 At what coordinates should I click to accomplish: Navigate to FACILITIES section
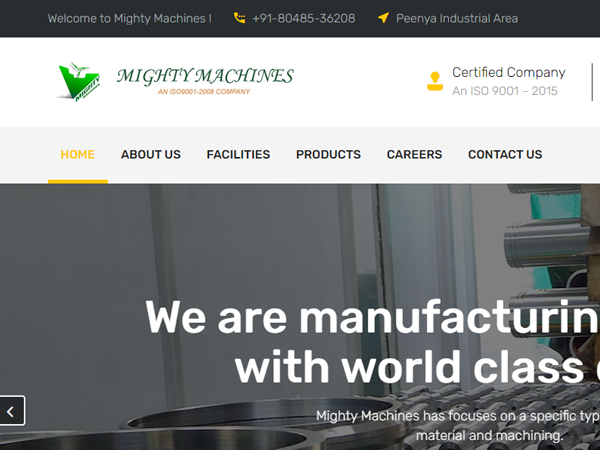238,155
